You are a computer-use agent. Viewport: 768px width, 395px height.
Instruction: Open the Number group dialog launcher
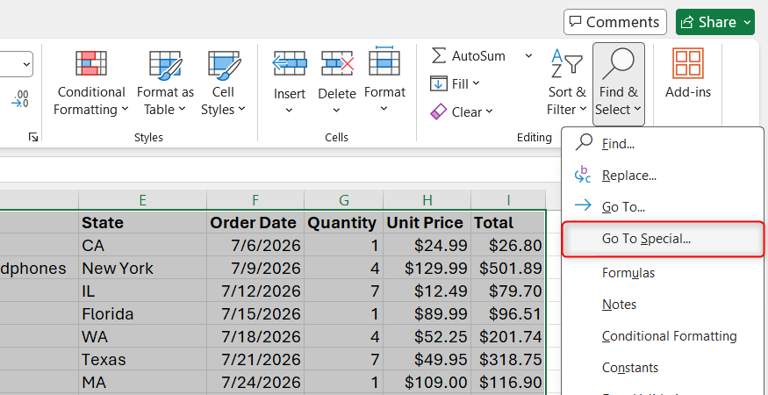pyautogui.click(x=33, y=137)
